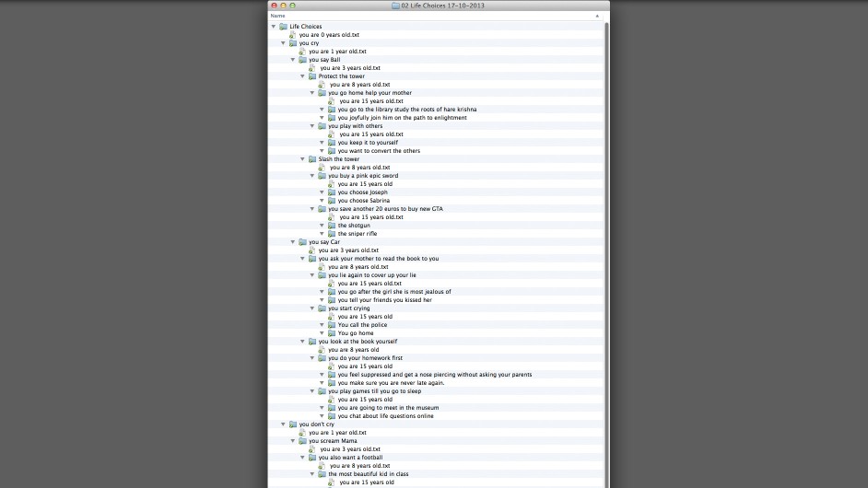Select the 'you choose Sabrina' folder icon
Viewport: 868px width, 488px height.
[332, 201]
